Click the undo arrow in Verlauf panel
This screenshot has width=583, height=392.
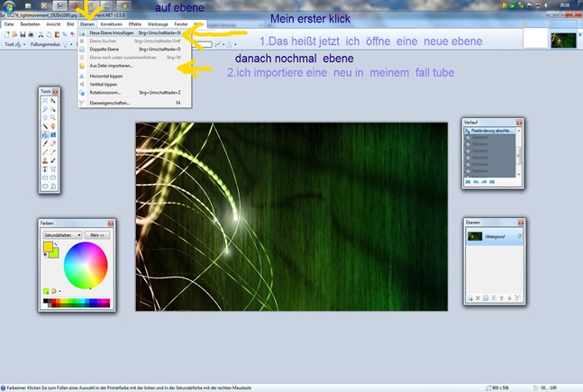[476, 181]
